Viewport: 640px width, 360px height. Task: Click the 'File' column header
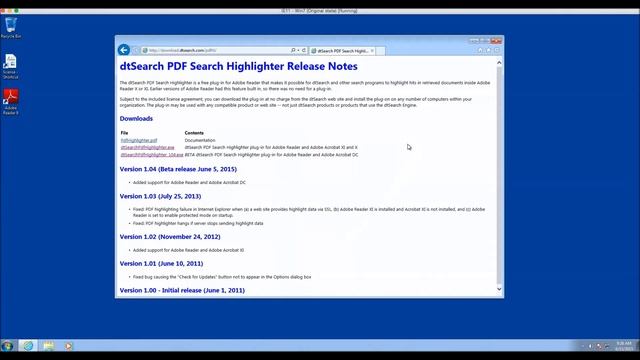(124, 133)
